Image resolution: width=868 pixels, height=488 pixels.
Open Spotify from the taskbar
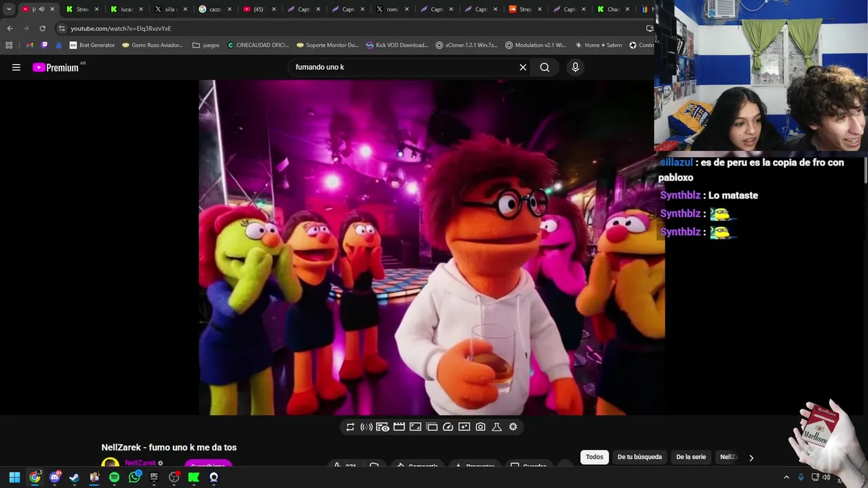pos(114,477)
